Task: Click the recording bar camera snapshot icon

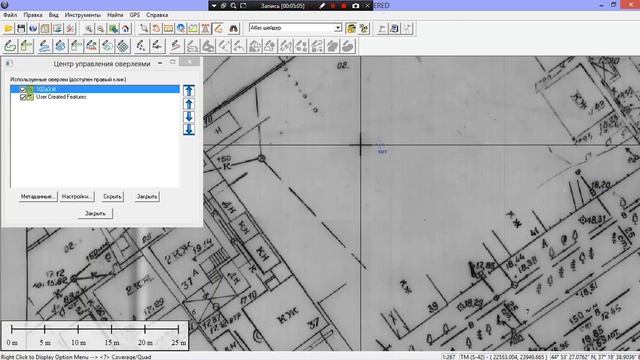Action: coord(356,6)
